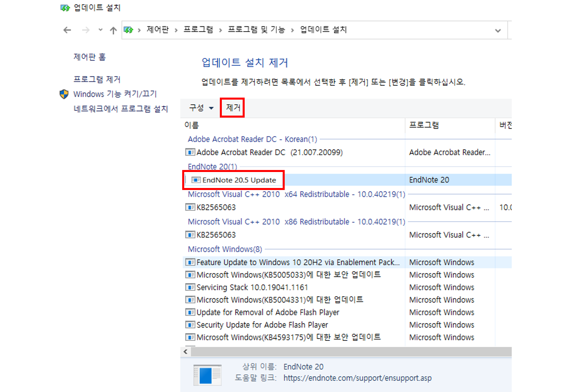Click the KB4593175 update icon
Image resolution: width=567 pixels, height=392 pixels.
pos(190,337)
